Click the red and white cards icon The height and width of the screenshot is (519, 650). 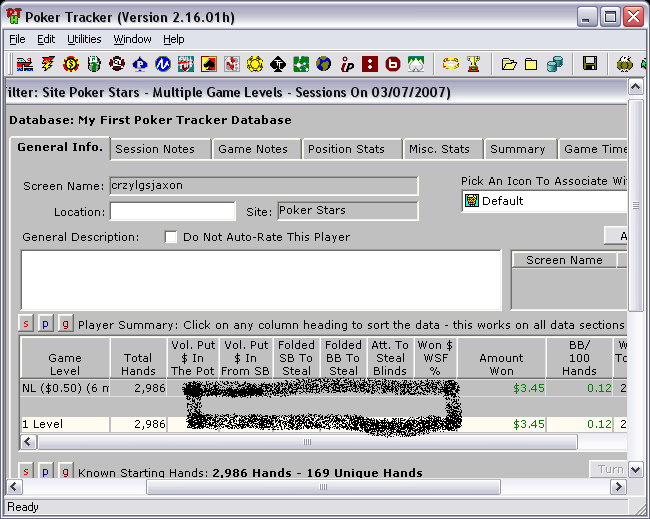[232, 64]
